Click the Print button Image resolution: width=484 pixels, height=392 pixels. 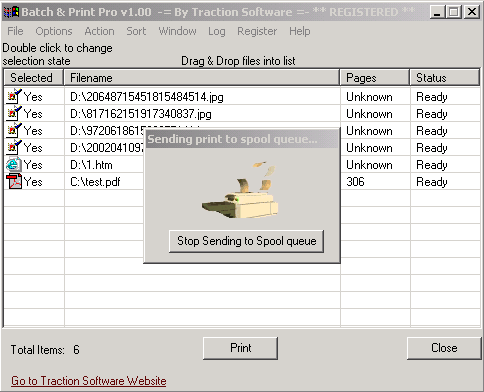coord(240,348)
